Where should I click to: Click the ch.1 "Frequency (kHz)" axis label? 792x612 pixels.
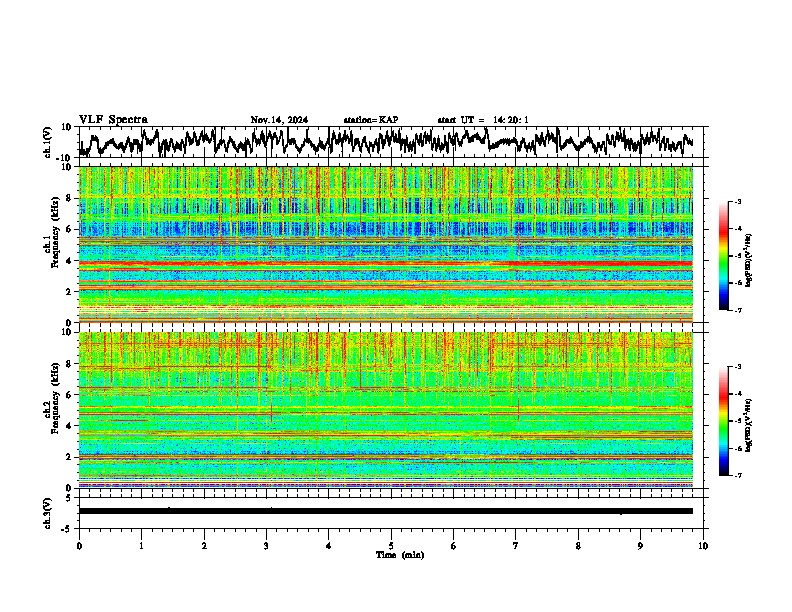pyautogui.click(x=55, y=232)
